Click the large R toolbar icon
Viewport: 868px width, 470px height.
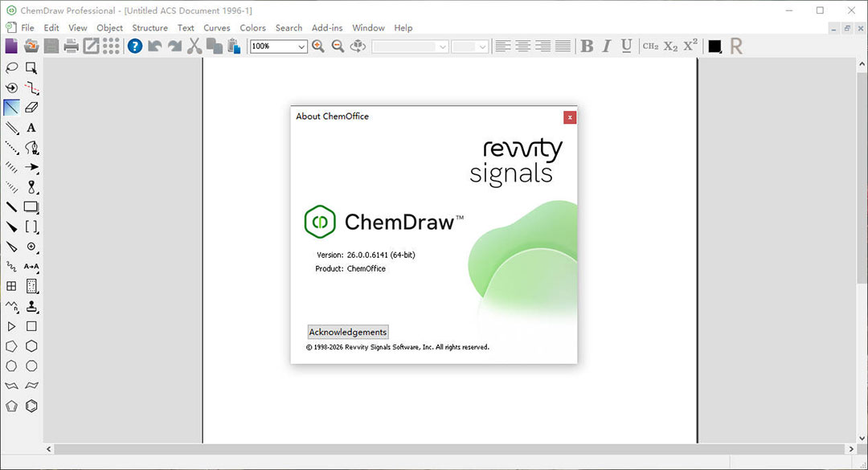[x=735, y=46]
